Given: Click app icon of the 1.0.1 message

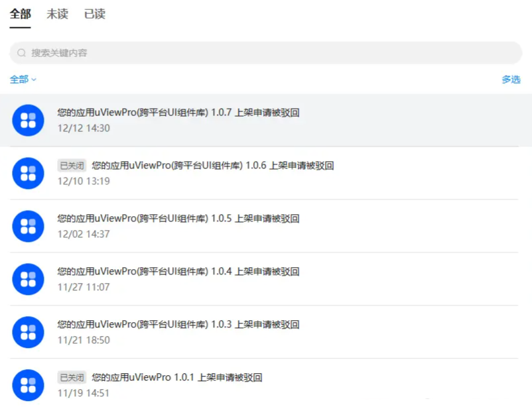Looking at the screenshot, I should click(x=28, y=385).
